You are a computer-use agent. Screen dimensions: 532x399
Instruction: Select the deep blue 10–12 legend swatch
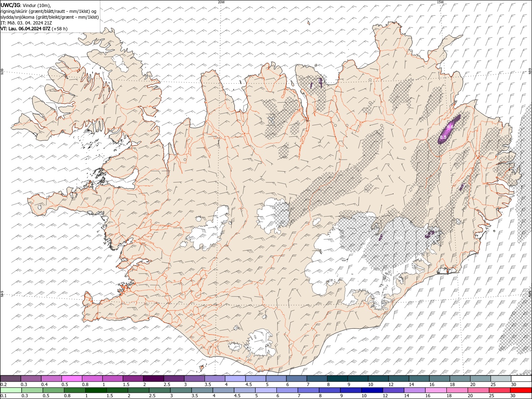[372, 390]
